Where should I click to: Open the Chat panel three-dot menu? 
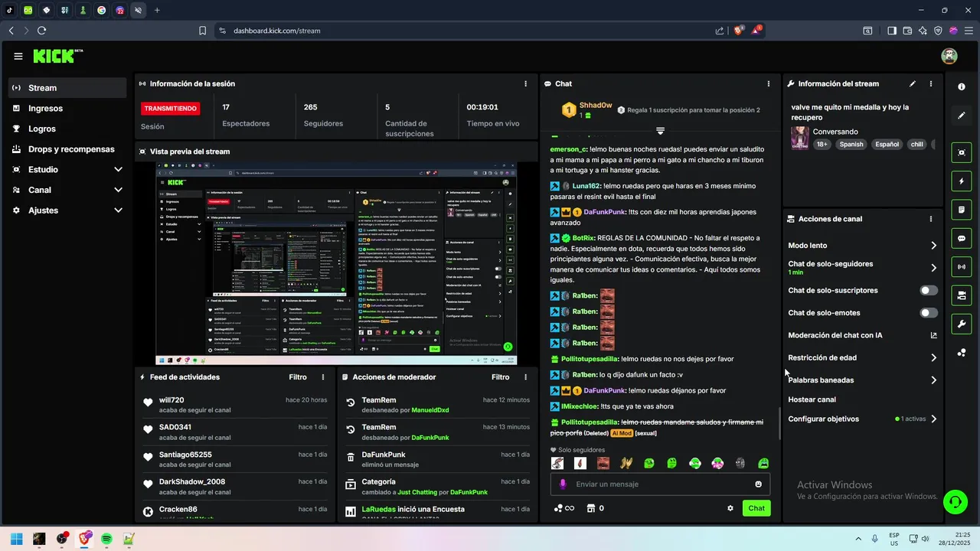click(769, 83)
